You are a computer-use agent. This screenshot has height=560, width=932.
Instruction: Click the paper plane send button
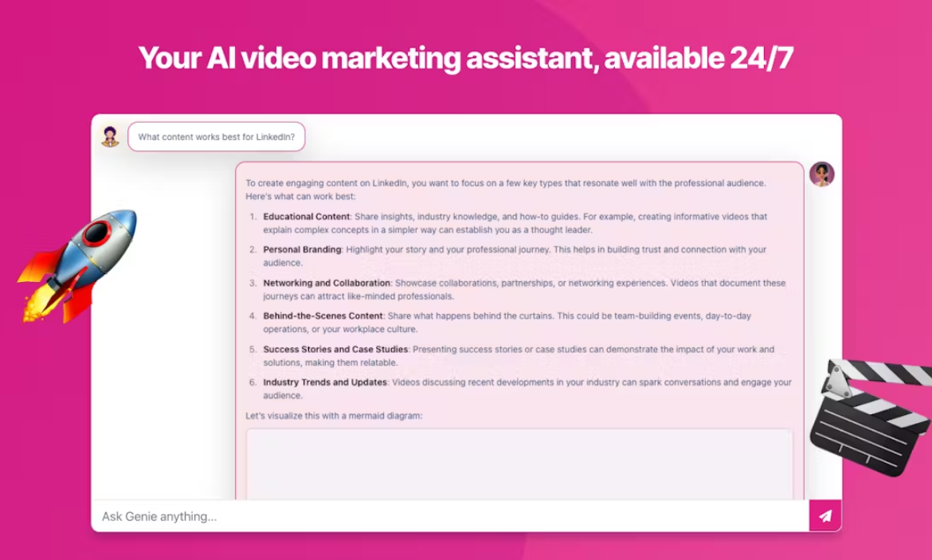tap(825, 516)
